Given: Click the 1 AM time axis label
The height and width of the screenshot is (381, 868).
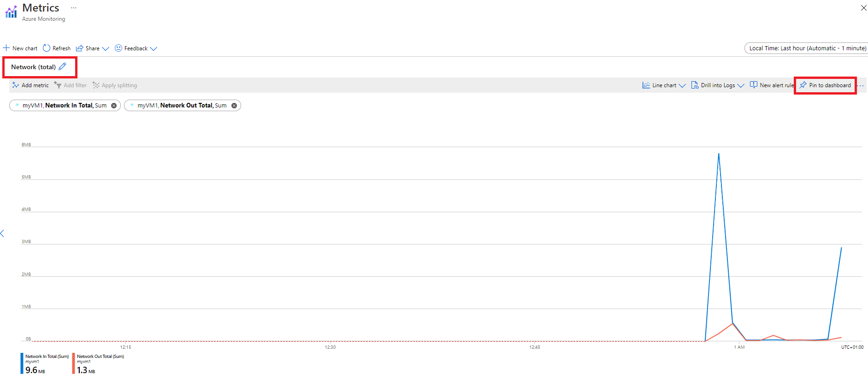Looking at the screenshot, I should pos(739,347).
